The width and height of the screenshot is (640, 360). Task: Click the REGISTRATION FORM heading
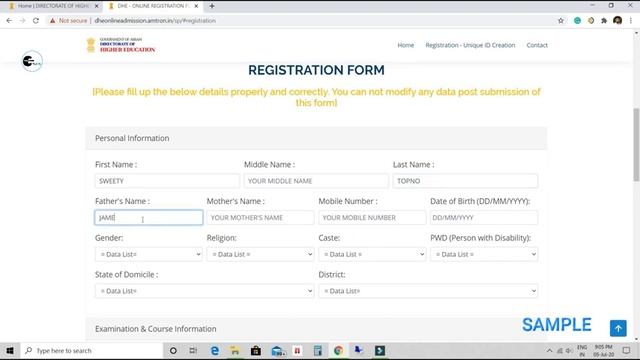[316, 70]
